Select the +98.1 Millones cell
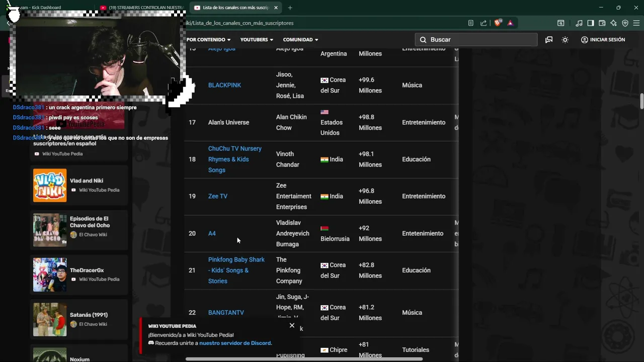Screen dimensions: 644x362 click(370, 159)
